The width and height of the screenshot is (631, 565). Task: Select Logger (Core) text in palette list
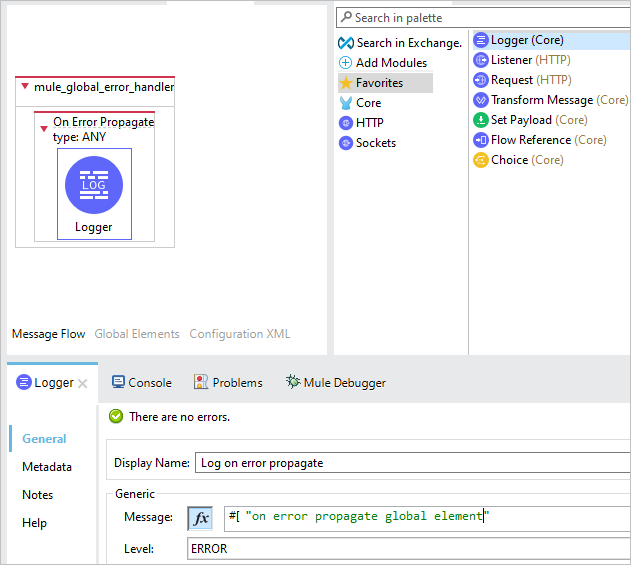tap(527, 40)
